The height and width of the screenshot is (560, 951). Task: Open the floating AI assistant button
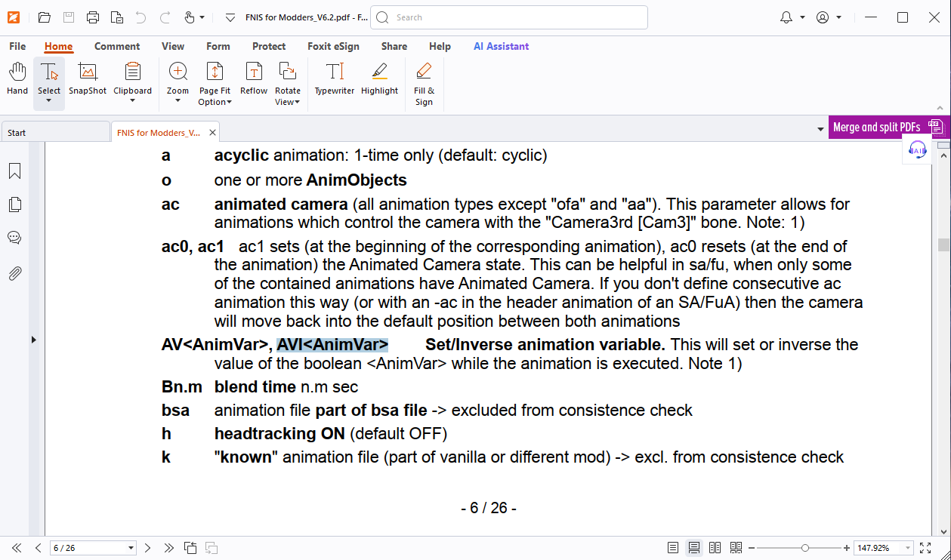click(x=918, y=149)
